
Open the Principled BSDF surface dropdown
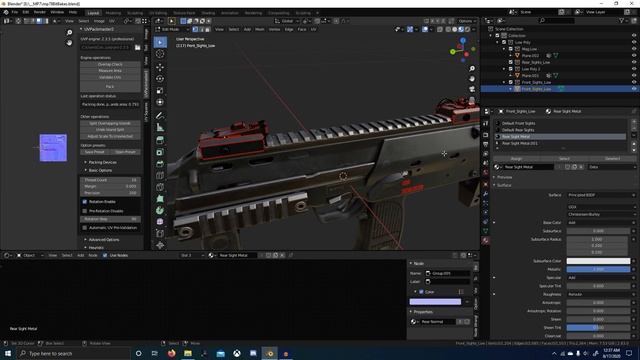[x=601, y=195]
